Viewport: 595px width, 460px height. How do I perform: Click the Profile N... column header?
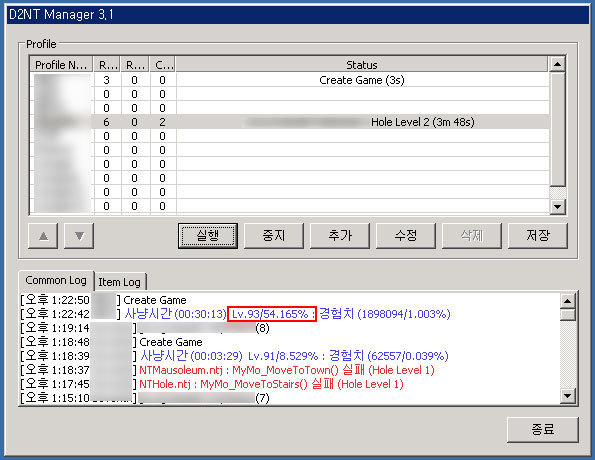click(61, 65)
